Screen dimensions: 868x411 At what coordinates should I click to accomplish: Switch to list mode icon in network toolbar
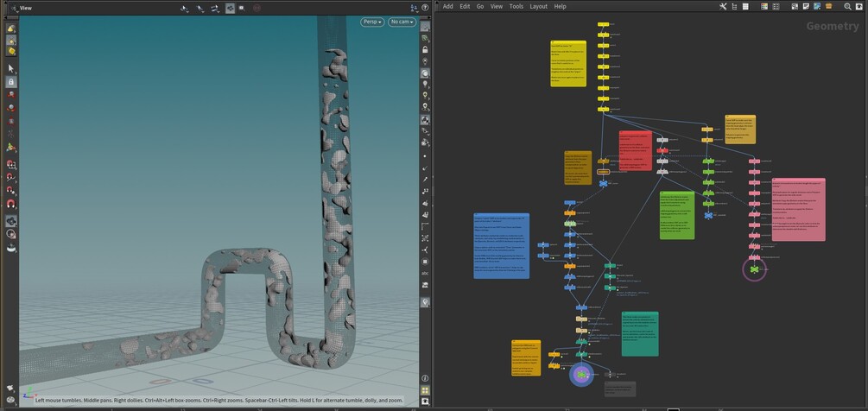745,7
